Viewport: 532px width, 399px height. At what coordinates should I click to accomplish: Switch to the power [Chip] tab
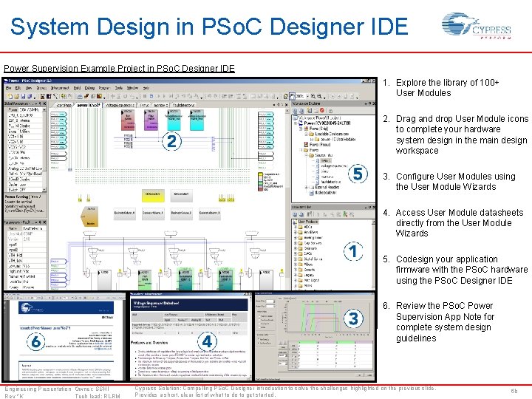[x=88, y=105]
